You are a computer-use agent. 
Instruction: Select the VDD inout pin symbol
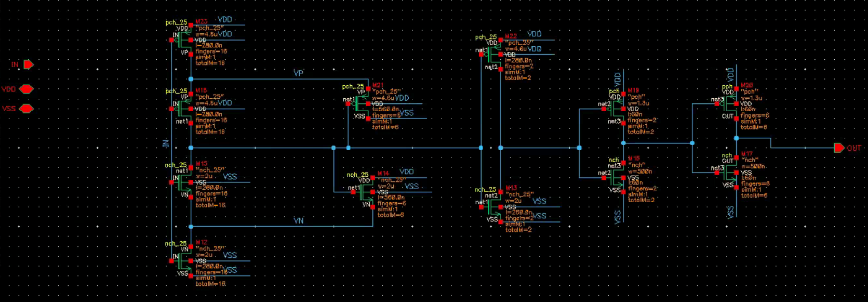(x=26, y=89)
